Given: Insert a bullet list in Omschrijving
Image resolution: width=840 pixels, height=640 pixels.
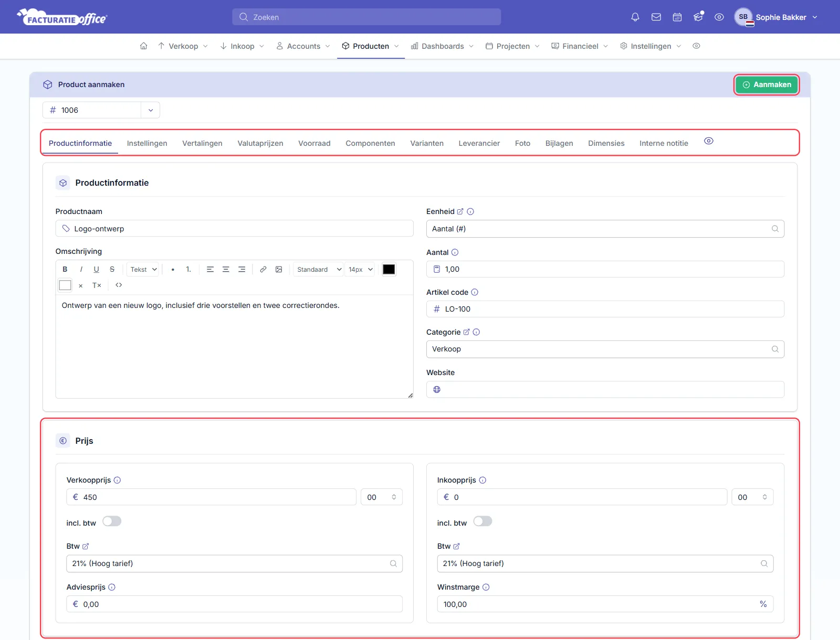Looking at the screenshot, I should (x=173, y=269).
